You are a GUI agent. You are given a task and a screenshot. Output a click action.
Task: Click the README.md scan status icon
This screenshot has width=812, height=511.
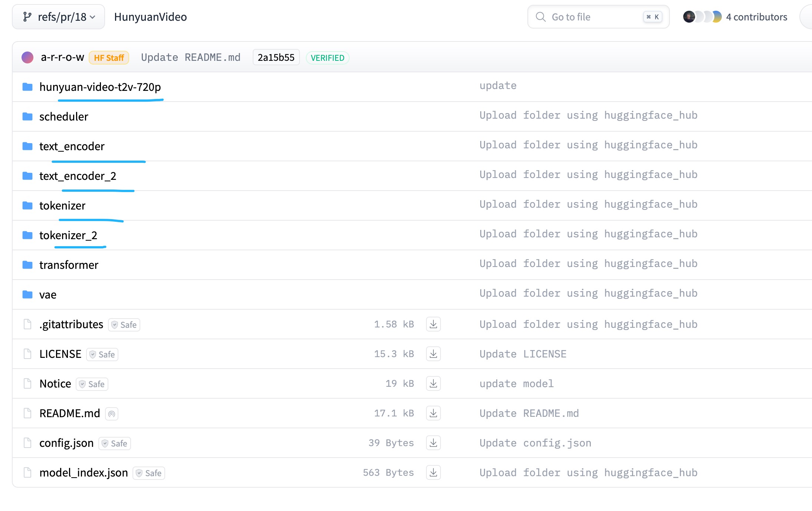click(112, 413)
